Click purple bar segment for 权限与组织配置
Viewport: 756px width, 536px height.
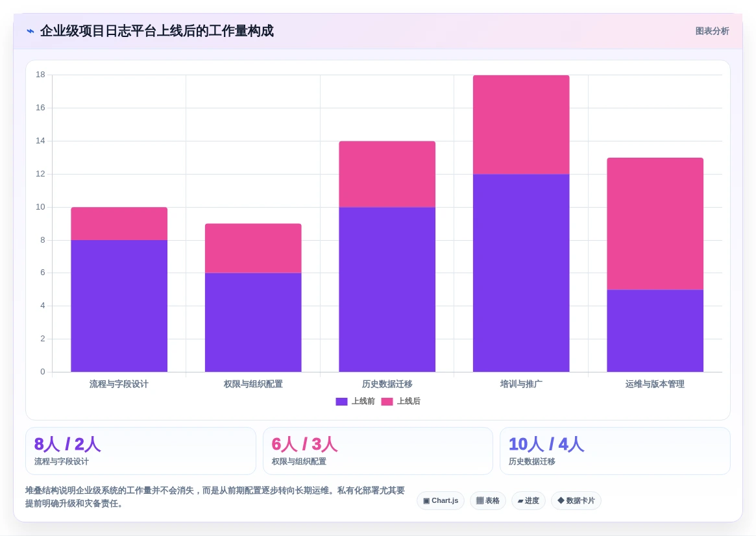pyautogui.click(x=253, y=323)
